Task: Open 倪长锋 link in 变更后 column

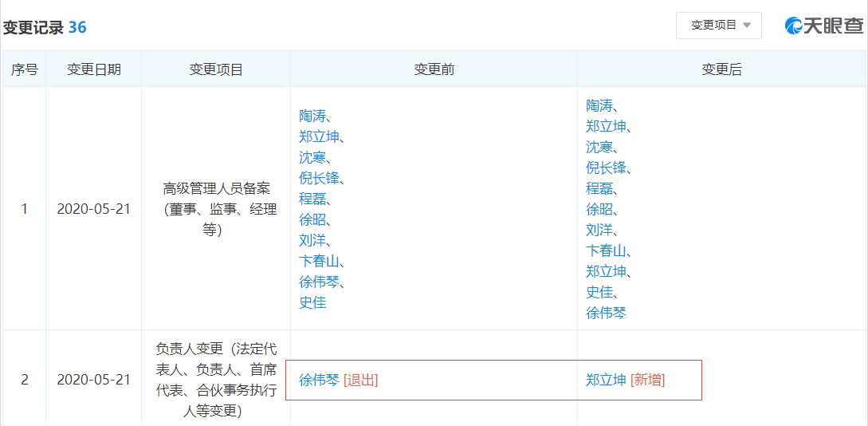Action: [606, 168]
